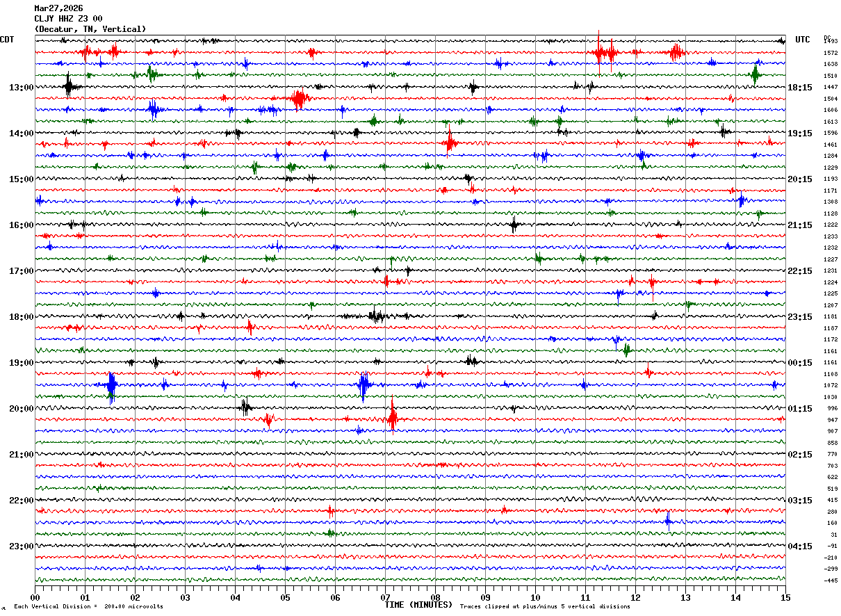The image size is (841, 616).
Task: Click the DC offset value '1596'
Action: click(x=831, y=133)
